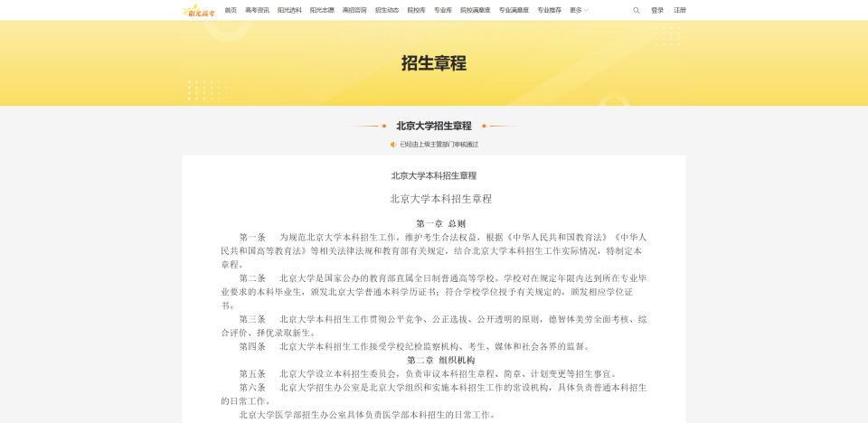Image resolution: width=868 pixels, height=423 pixels.
Task: Click the 第三条 article label
Action: [252, 319]
